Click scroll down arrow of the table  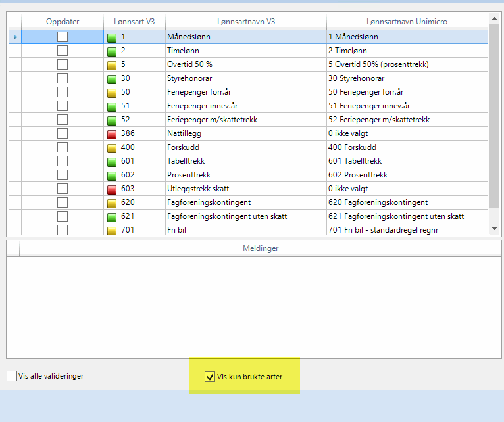point(495,228)
